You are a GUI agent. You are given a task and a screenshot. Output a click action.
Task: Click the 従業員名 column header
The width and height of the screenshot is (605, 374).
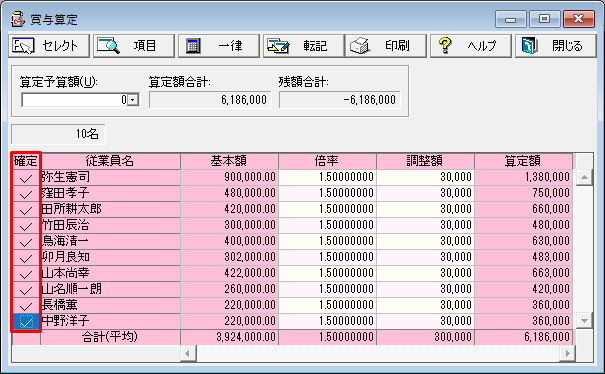(x=110, y=161)
